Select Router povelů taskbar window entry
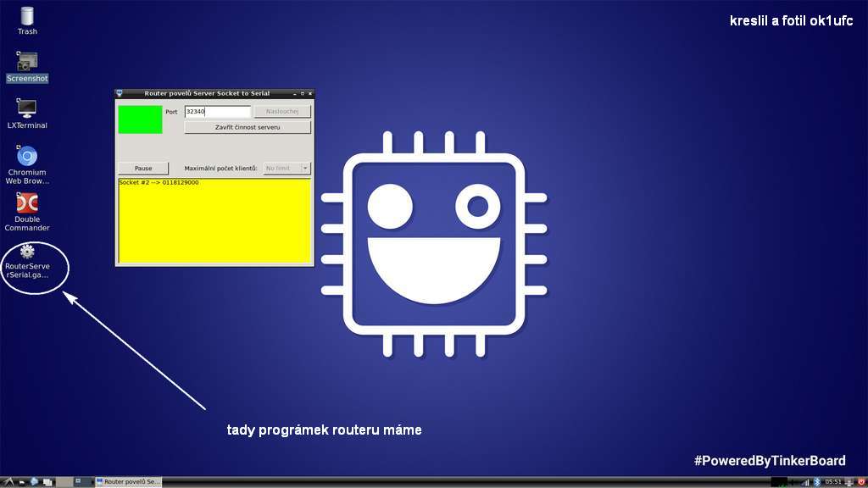The image size is (868, 488). click(127, 481)
